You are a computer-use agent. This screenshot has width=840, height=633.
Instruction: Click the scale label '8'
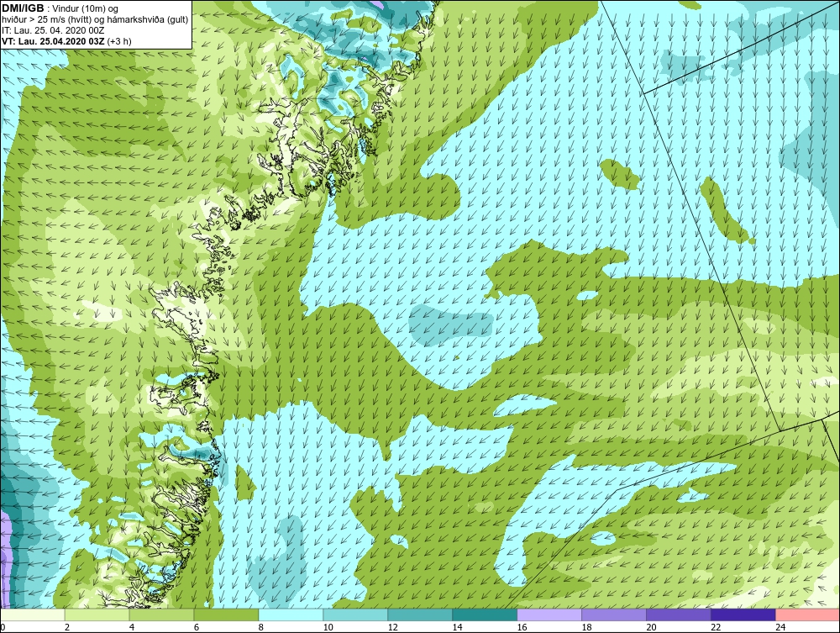pyautogui.click(x=261, y=627)
